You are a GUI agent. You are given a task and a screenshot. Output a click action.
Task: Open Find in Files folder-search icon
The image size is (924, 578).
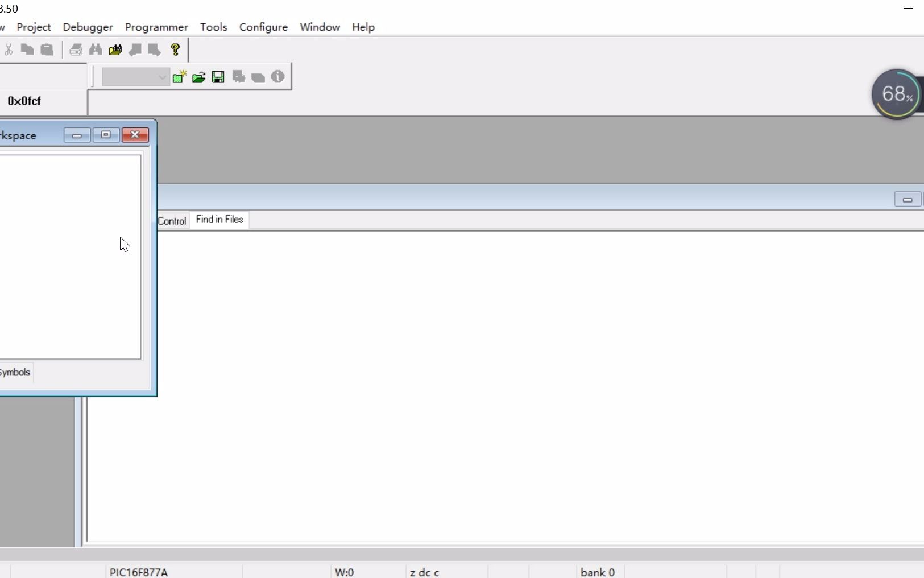pyautogui.click(x=115, y=50)
